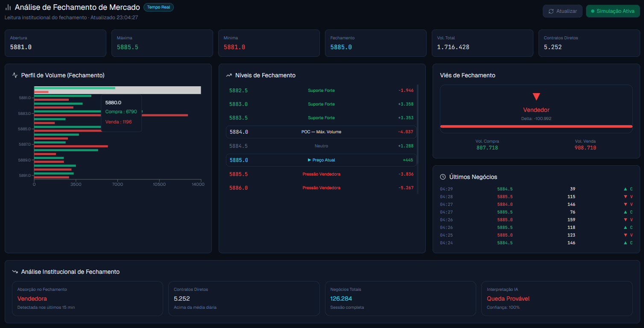Click the 04:26 trade with volume 159

[x=536, y=220]
